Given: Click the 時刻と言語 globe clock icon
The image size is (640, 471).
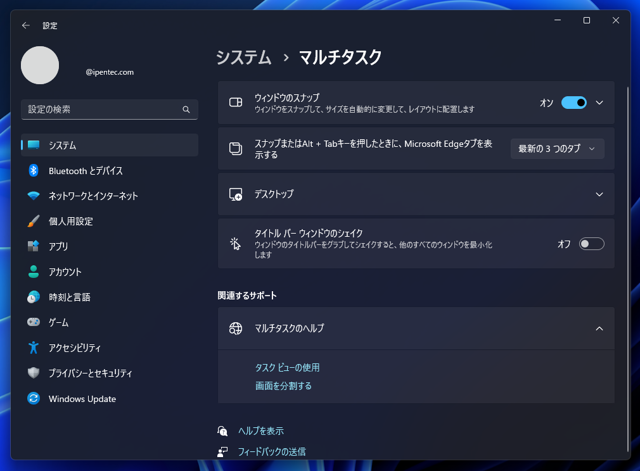Looking at the screenshot, I should (33, 297).
